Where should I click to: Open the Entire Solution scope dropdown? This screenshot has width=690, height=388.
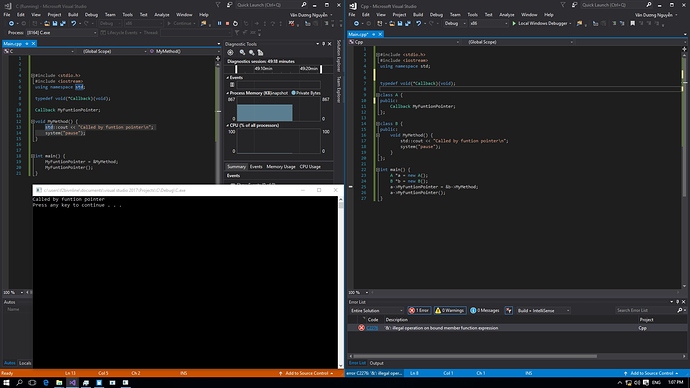376,311
